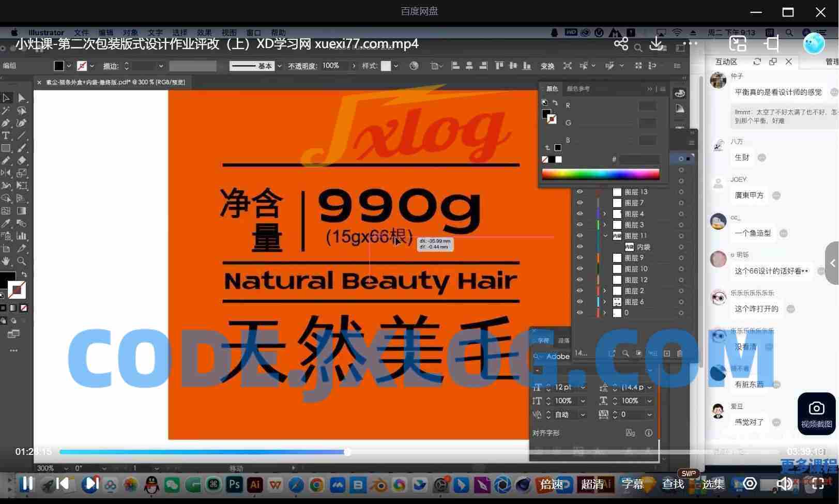Hide layer 图层 11

pyautogui.click(x=579, y=236)
